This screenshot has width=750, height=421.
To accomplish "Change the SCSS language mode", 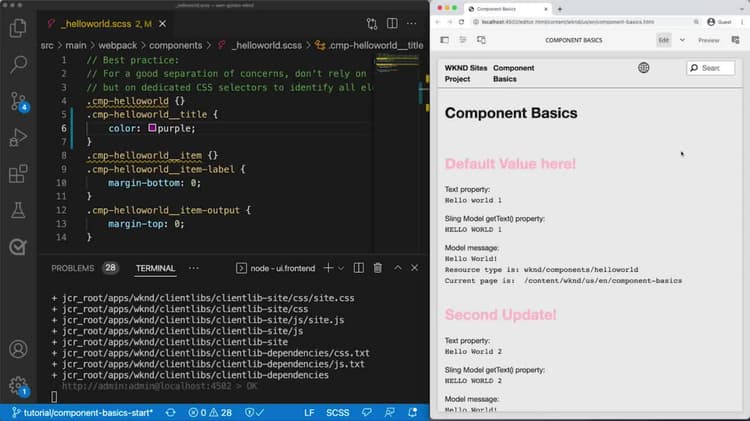I will [337, 412].
